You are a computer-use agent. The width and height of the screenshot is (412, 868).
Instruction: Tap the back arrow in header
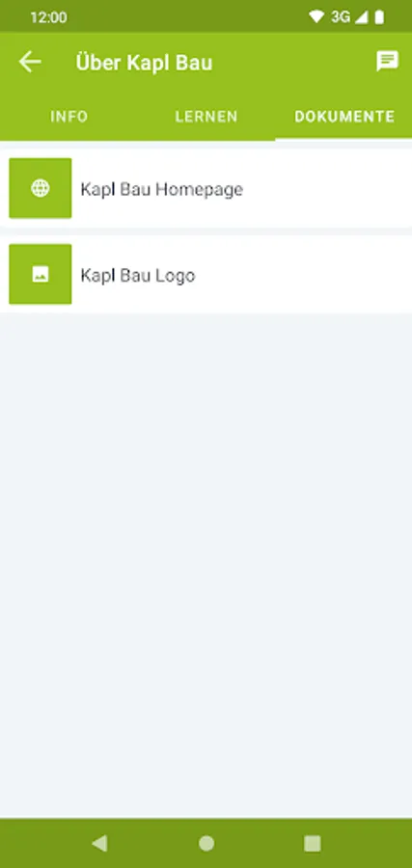(30, 62)
